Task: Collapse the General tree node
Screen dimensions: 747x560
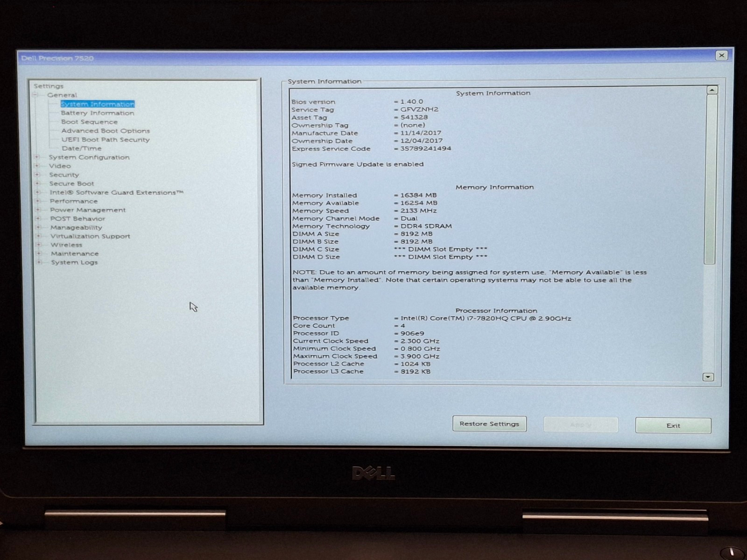Action: coord(35,95)
